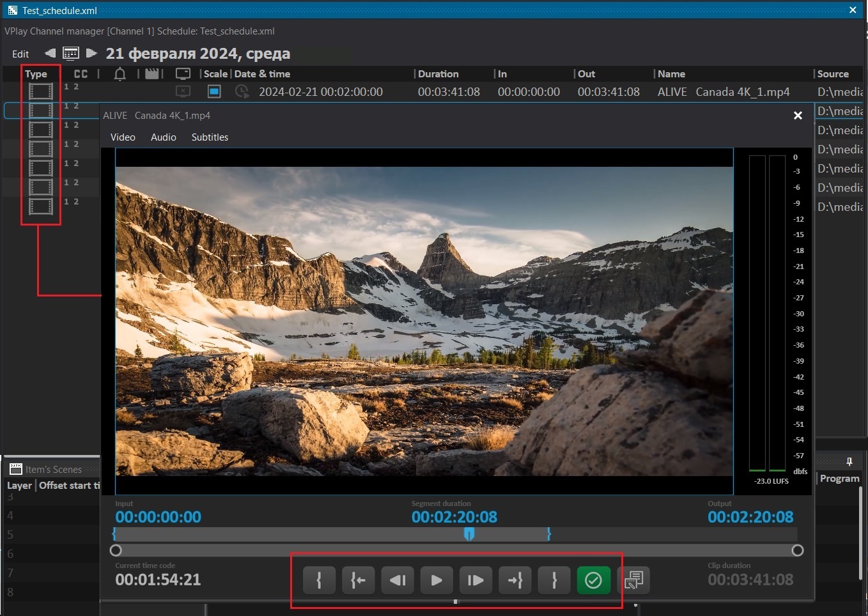Click the blue playhead on the trim bar

pos(469,534)
